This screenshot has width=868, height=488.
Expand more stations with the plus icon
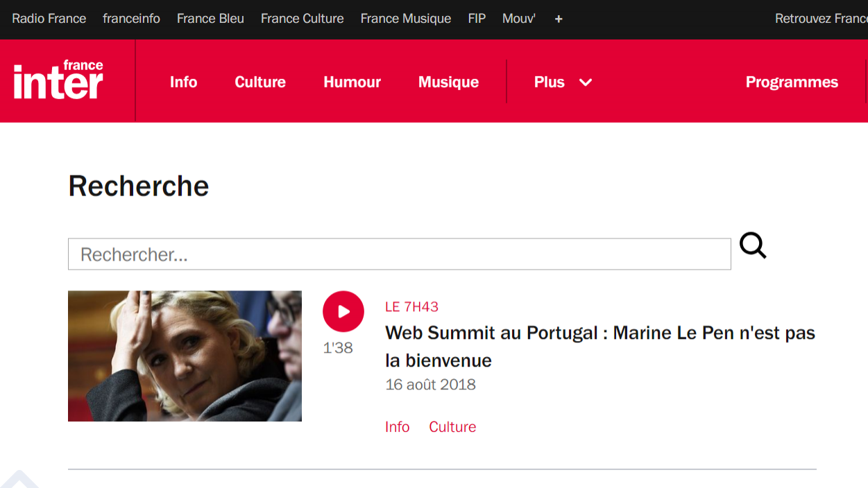click(x=559, y=19)
